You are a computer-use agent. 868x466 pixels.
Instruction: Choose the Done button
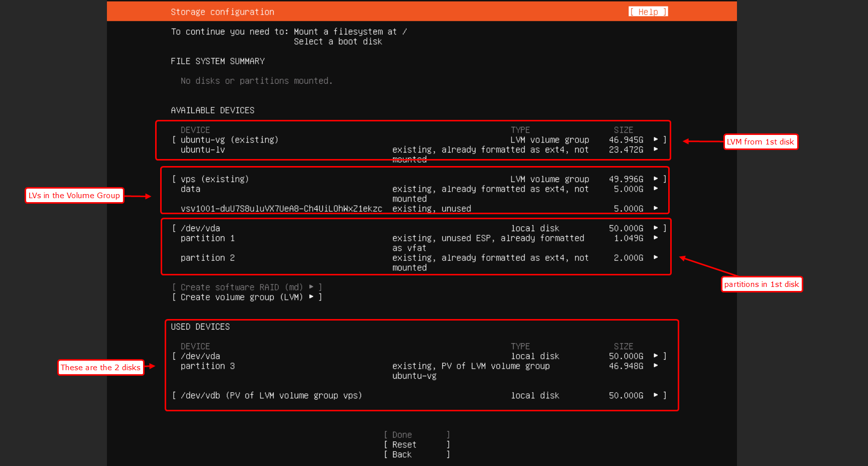coord(417,435)
